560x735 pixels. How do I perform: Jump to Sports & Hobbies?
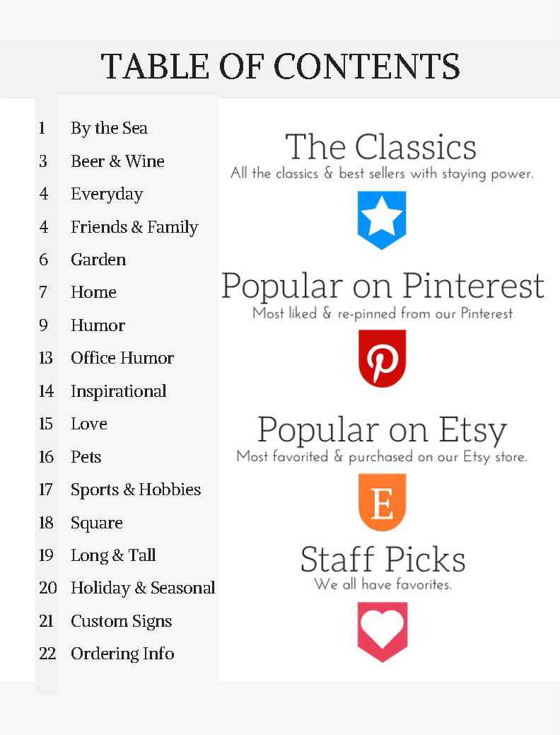coord(136,490)
